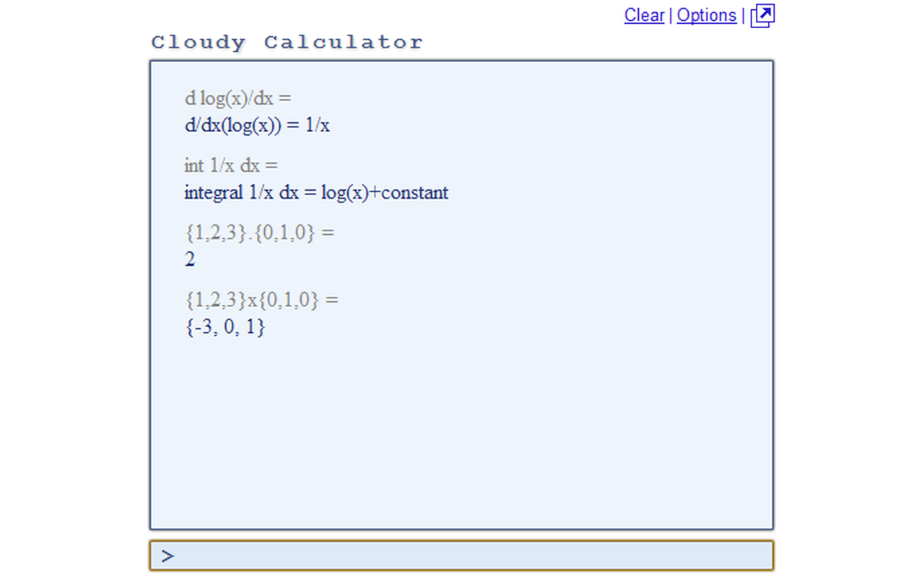Click the Cloudy Calculator title
The width and height of the screenshot is (924, 578).
click(287, 43)
